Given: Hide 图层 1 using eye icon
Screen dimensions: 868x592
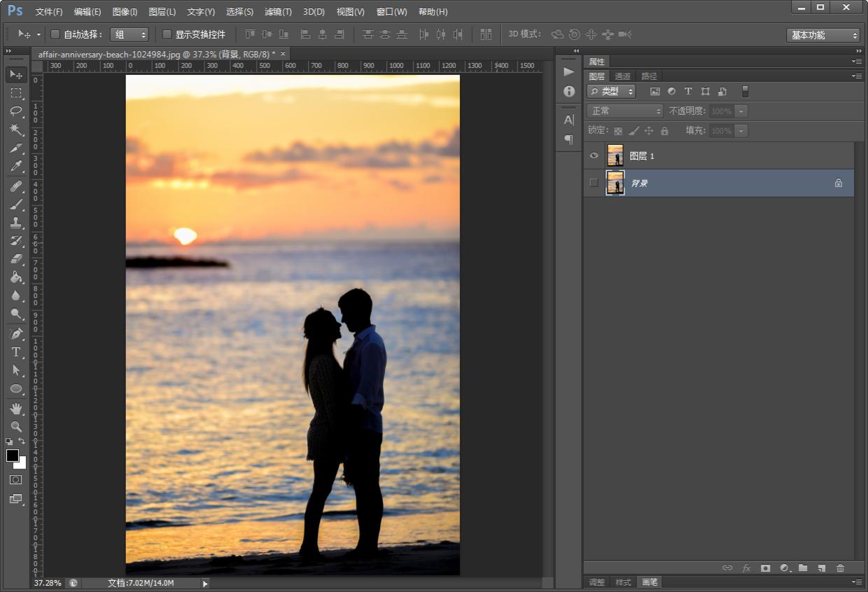Looking at the screenshot, I should point(594,156).
